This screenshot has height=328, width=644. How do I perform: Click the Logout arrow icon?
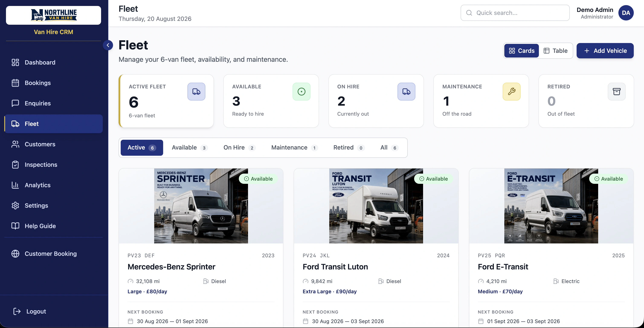[17, 312]
